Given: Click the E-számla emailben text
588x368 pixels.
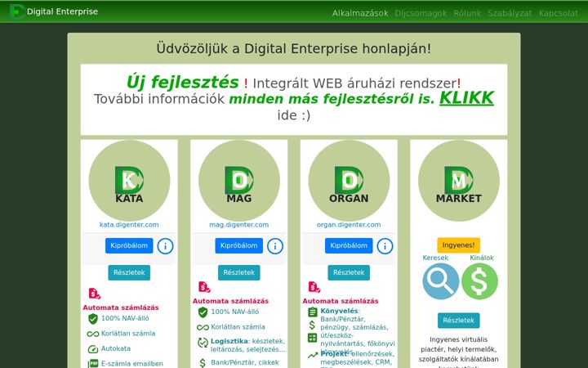Looking at the screenshot, I should coord(132,363).
